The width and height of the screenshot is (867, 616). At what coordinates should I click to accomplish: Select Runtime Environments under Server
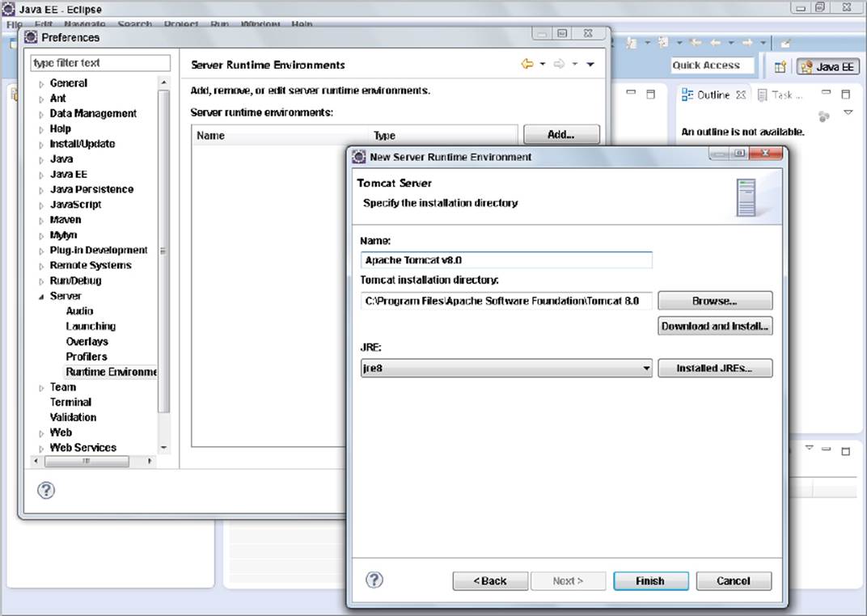[111, 371]
